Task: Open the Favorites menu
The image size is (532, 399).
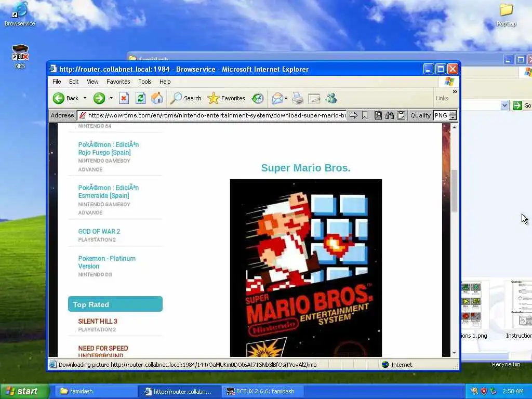Action: point(118,82)
